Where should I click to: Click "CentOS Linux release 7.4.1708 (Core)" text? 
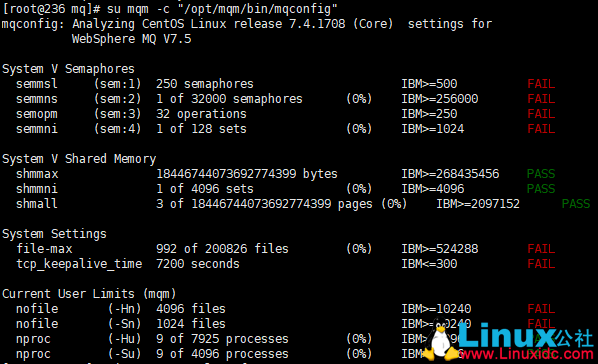click(x=267, y=24)
